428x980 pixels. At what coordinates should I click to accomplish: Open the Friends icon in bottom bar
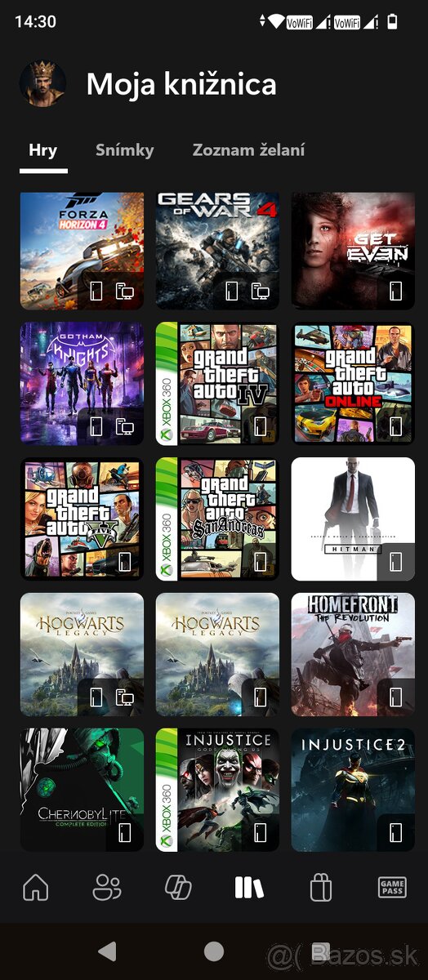(106, 887)
